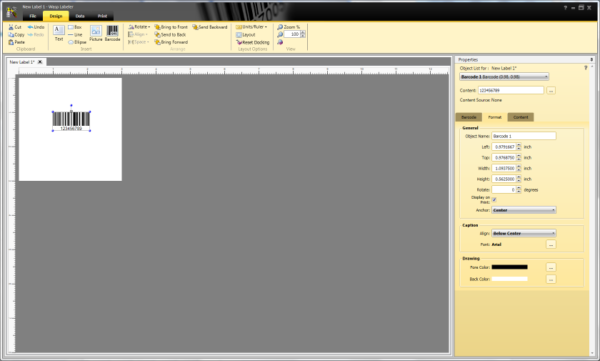Switch to the Data ribbon tab

coord(80,16)
